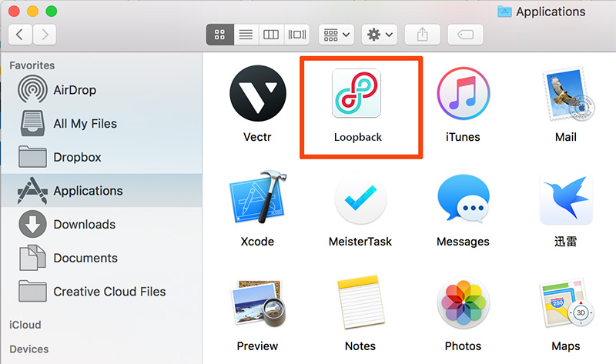The height and width of the screenshot is (364, 616).
Task: Go forward with the right arrow button
Action: pyautogui.click(x=45, y=35)
